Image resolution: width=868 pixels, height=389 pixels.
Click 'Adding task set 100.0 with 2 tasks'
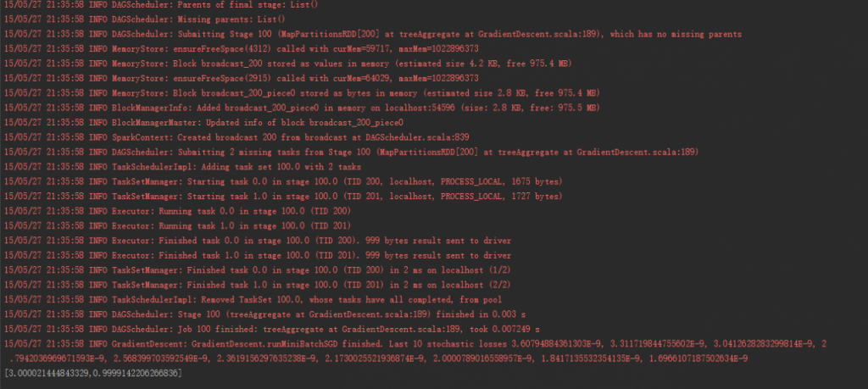(x=183, y=167)
